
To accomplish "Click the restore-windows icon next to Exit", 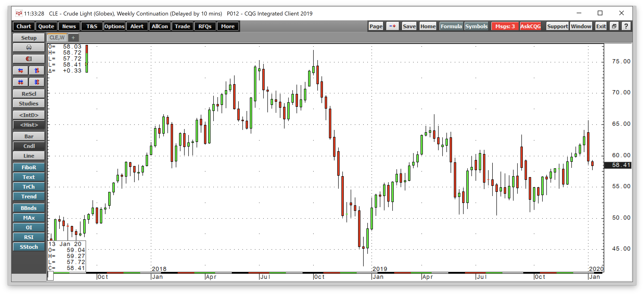I will (614, 26).
